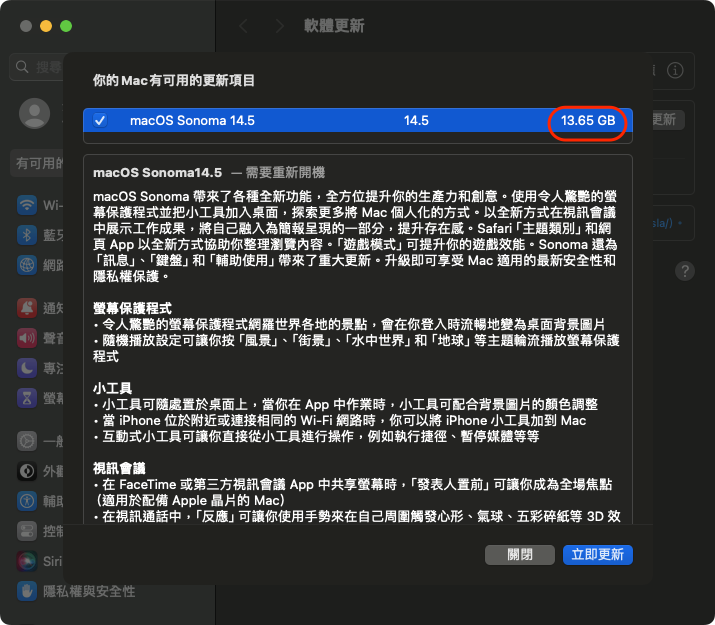
Task: Open the Bluetooth sidebar icon
Action: [x=27, y=235]
